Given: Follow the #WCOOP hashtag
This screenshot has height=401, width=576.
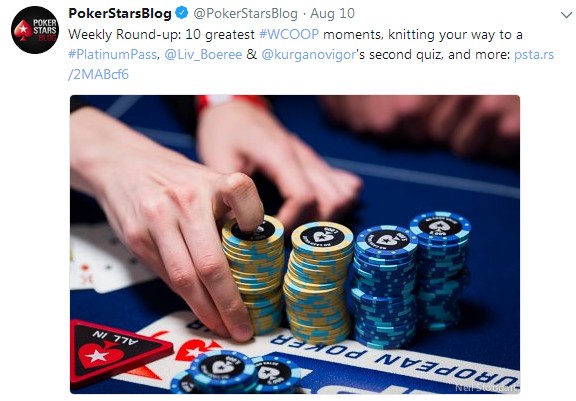Looking at the screenshot, I should pos(289,34).
